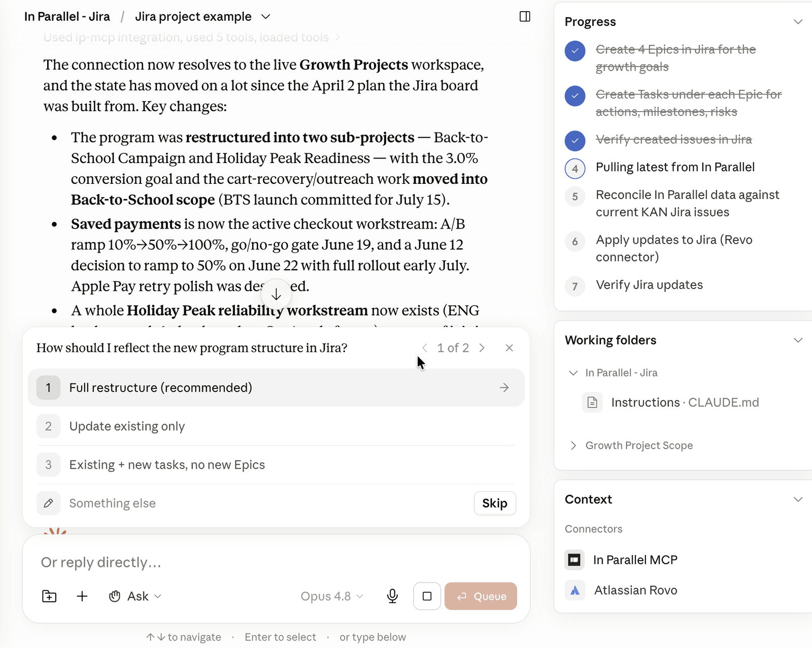Click the number 3 badge for Existing + new tasks

point(49,465)
